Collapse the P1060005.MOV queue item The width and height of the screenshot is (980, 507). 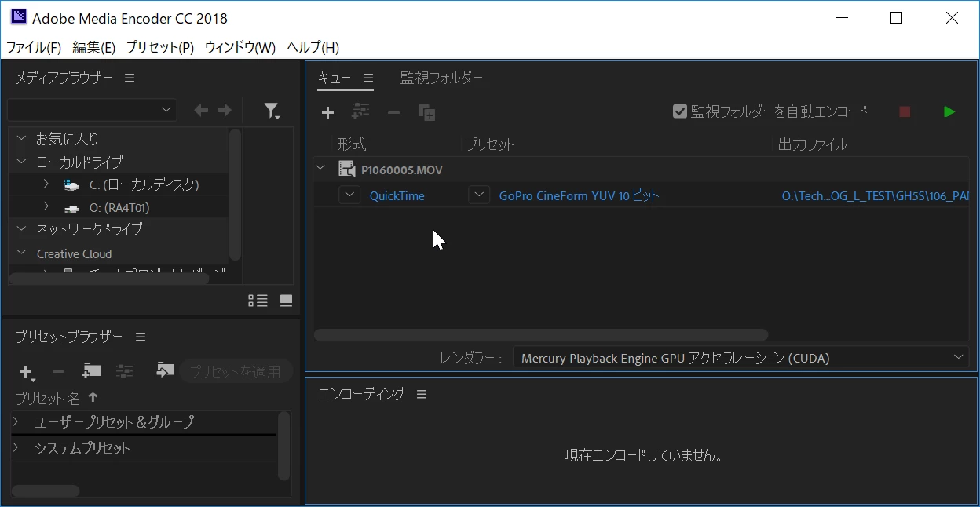(x=320, y=167)
